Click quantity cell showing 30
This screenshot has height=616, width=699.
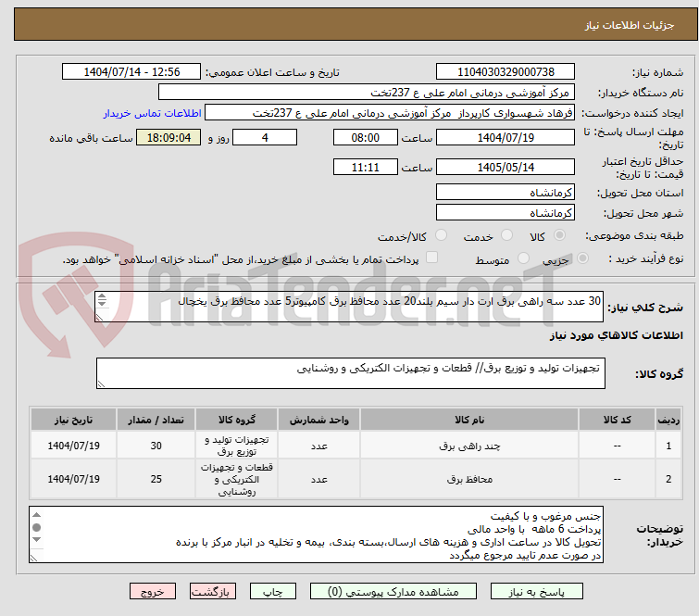click(156, 446)
